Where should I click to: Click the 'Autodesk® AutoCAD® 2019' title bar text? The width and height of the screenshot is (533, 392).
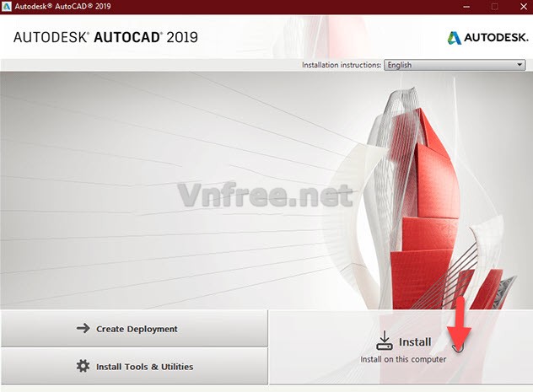63,7
